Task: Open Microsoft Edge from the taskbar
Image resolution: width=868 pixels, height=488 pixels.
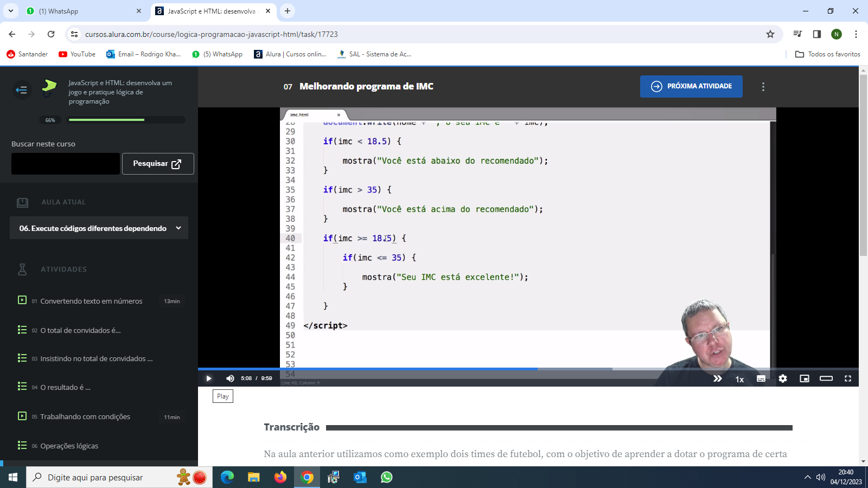Action: coord(227,477)
